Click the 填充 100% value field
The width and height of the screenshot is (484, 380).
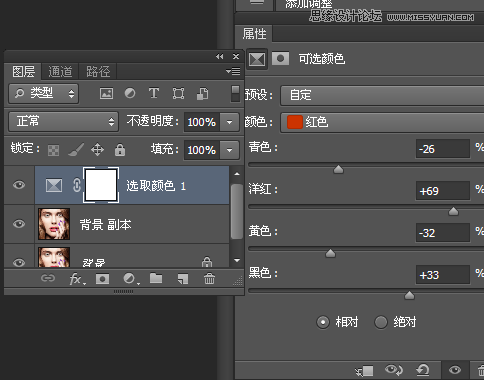point(202,150)
